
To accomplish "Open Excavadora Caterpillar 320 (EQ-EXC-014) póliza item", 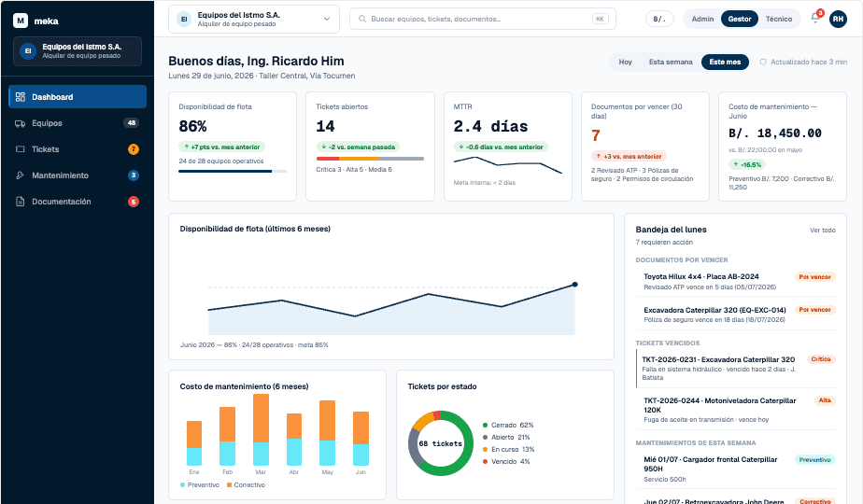I will (x=736, y=315).
